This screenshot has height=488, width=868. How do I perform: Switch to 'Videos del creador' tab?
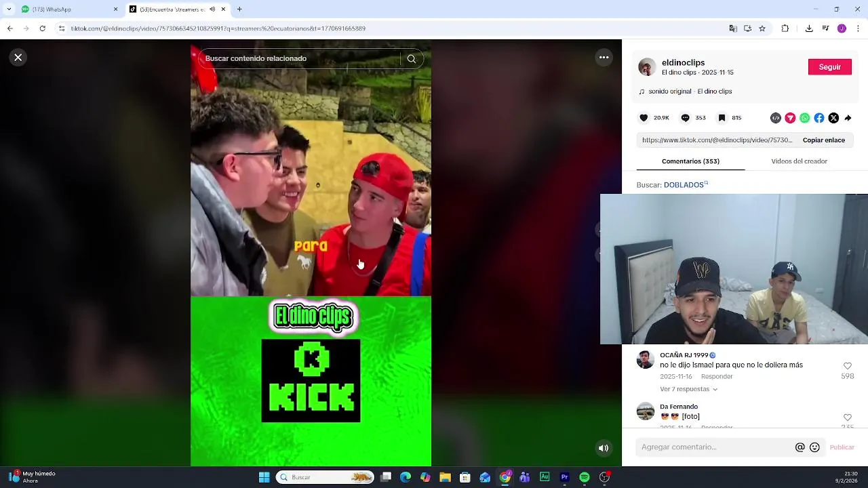tap(799, 161)
